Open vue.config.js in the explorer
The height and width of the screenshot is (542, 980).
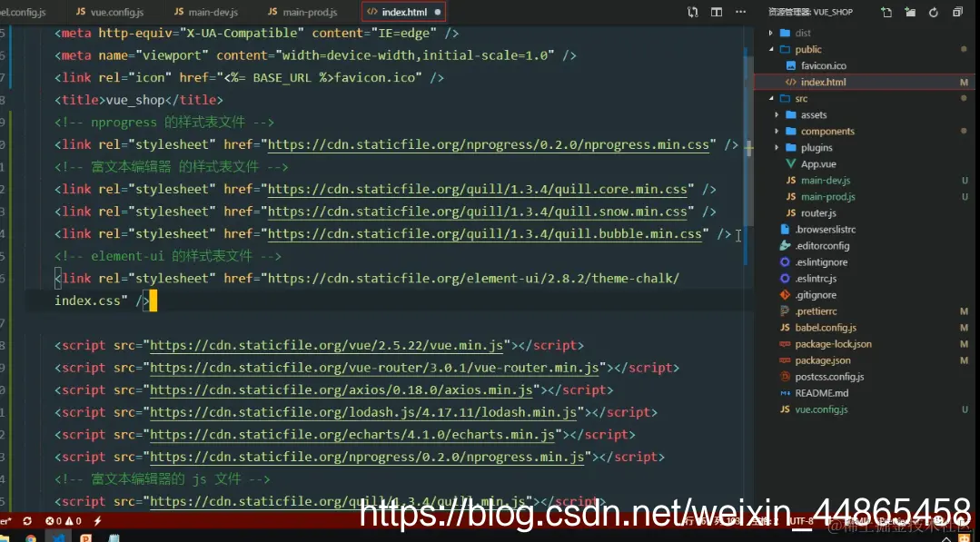(x=821, y=409)
